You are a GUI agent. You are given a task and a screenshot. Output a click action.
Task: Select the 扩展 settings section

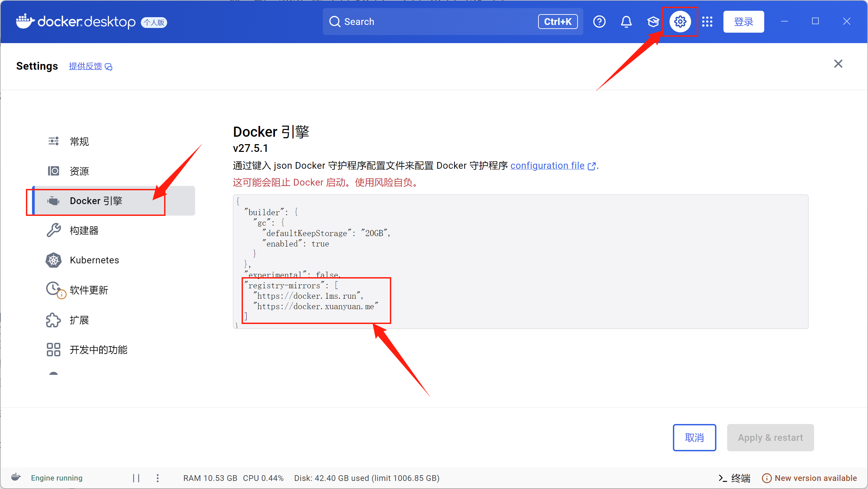114,320
